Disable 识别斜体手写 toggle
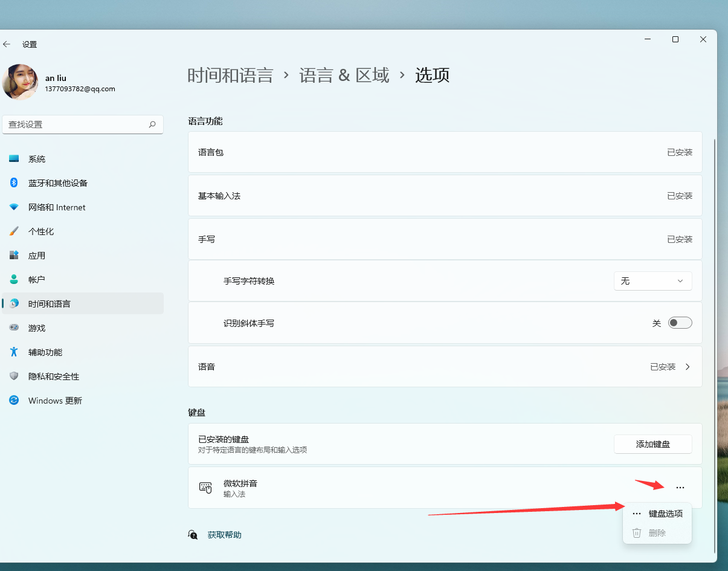Screen dimensions: 728x571 tap(680, 322)
